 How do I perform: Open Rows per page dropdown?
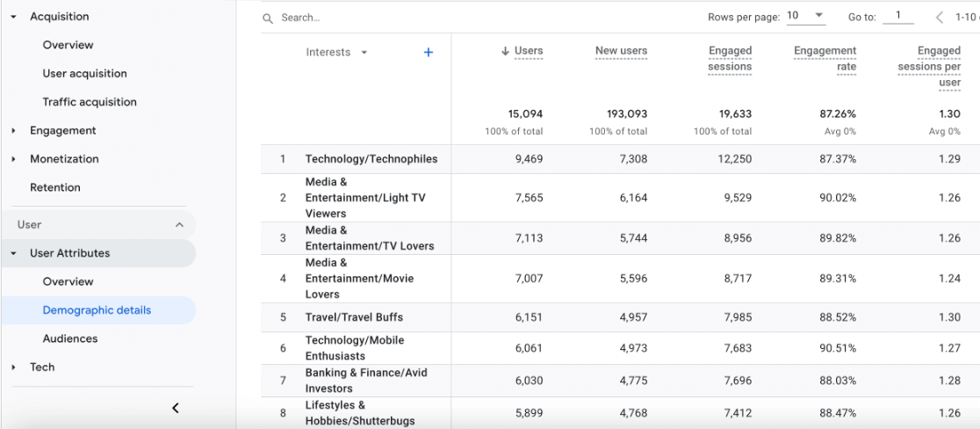805,16
